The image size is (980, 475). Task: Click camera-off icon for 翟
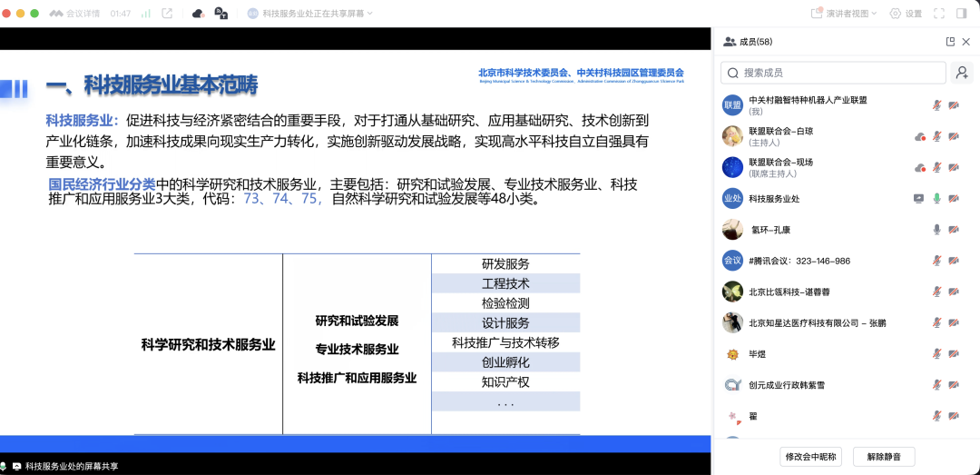tap(954, 416)
